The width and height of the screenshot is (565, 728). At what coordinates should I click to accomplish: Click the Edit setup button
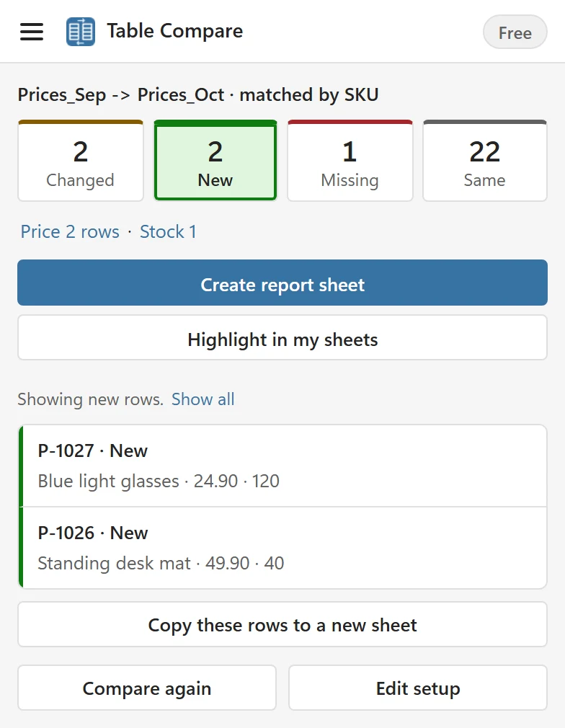coord(418,688)
